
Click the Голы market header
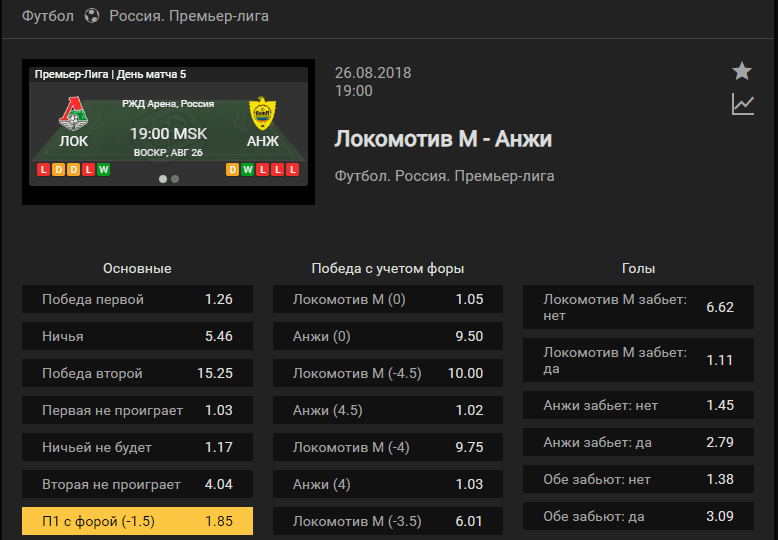coord(639,269)
